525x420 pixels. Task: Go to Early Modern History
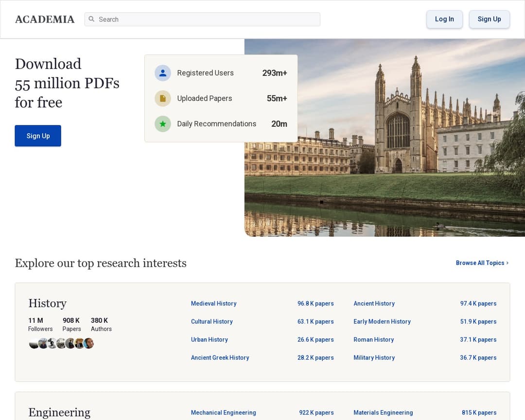pyautogui.click(x=382, y=321)
